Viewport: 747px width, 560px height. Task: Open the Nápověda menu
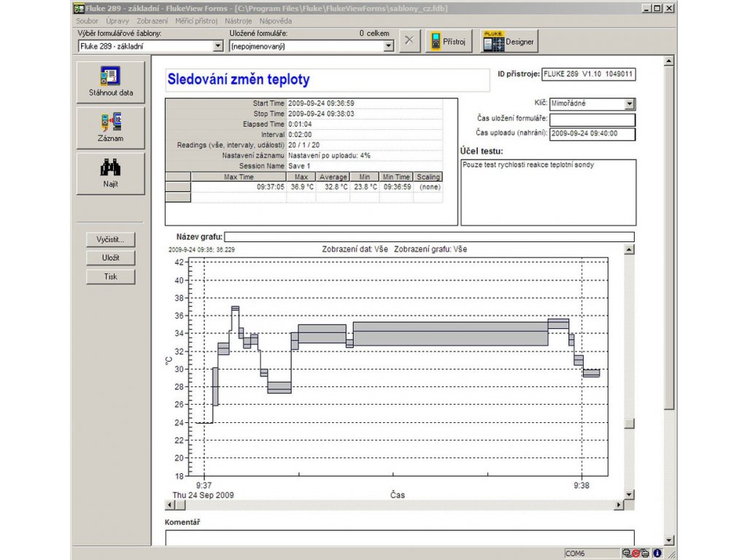click(x=275, y=21)
